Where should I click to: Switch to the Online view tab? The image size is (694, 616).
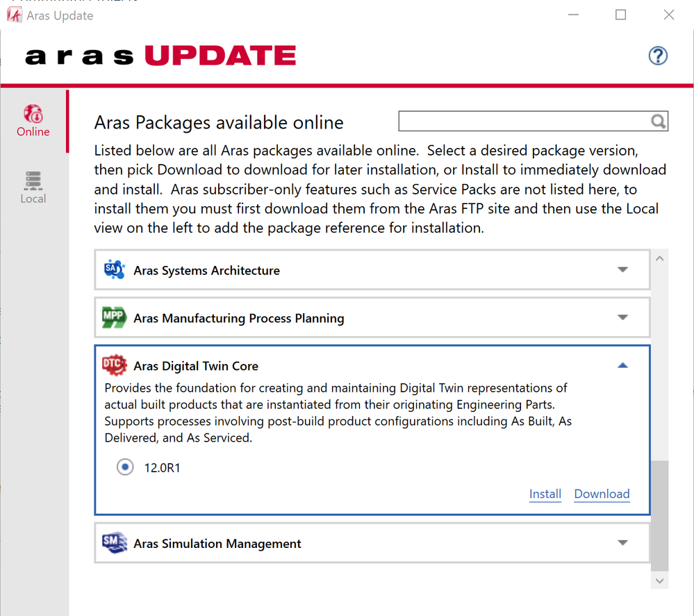click(33, 121)
